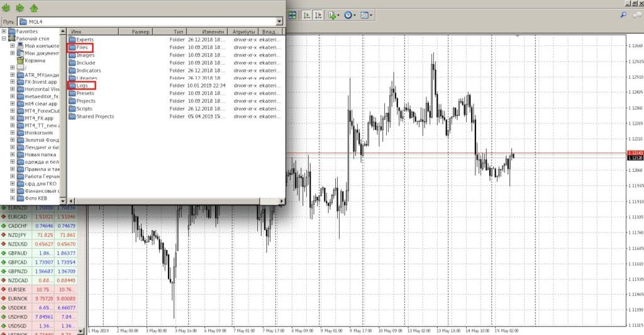644x335 pixels.
Task: Open the periodicity clock icon
Action: (x=350, y=14)
